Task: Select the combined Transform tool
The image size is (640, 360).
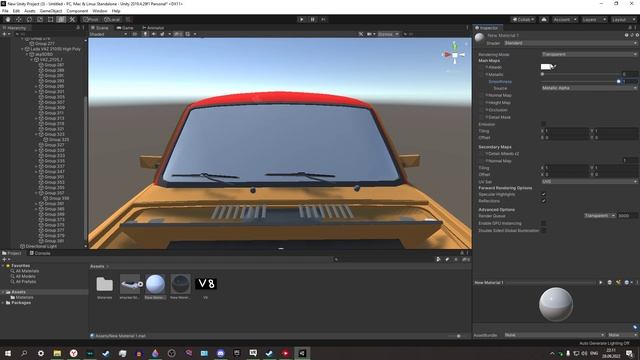Action: point(61,19)
